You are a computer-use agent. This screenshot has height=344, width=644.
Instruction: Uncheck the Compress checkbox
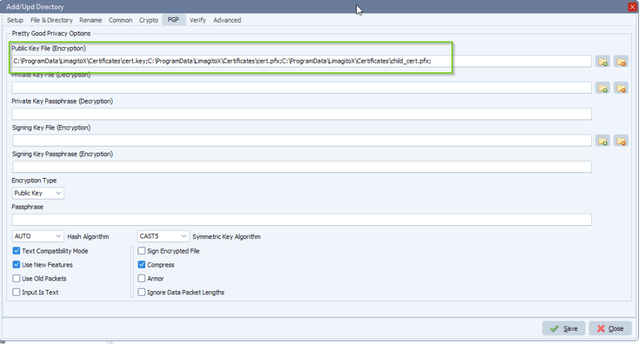click(142, 265)
